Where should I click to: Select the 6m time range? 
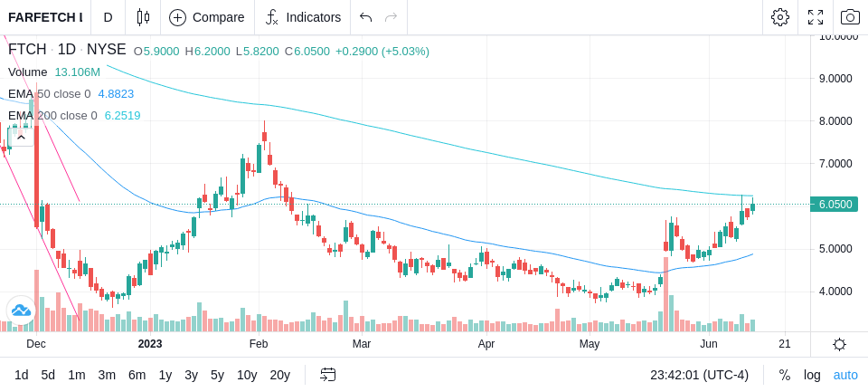(x=137, y=376)
